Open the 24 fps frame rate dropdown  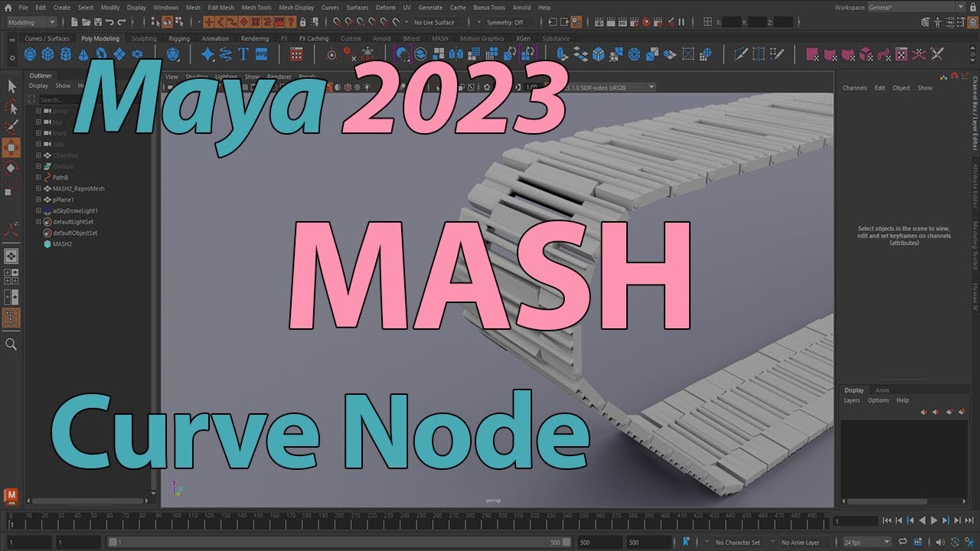pos(866,543)
